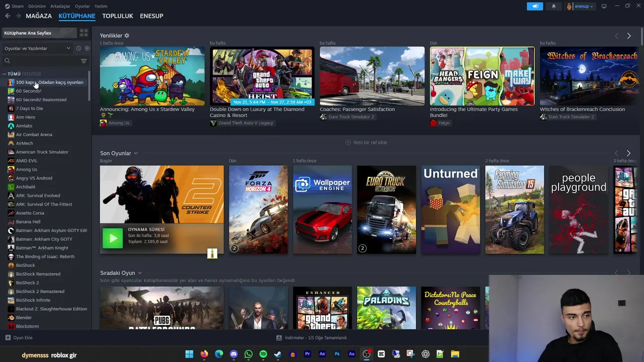This screenshot has width=644, height=362.
Task: Open the Yardım menu
Action: [x=101, y=7]
